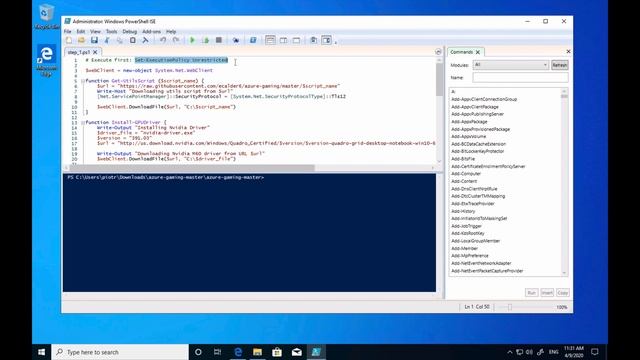Open the Tools menu
The width and height of the screenshot is (640, 360).
(111, 31)
